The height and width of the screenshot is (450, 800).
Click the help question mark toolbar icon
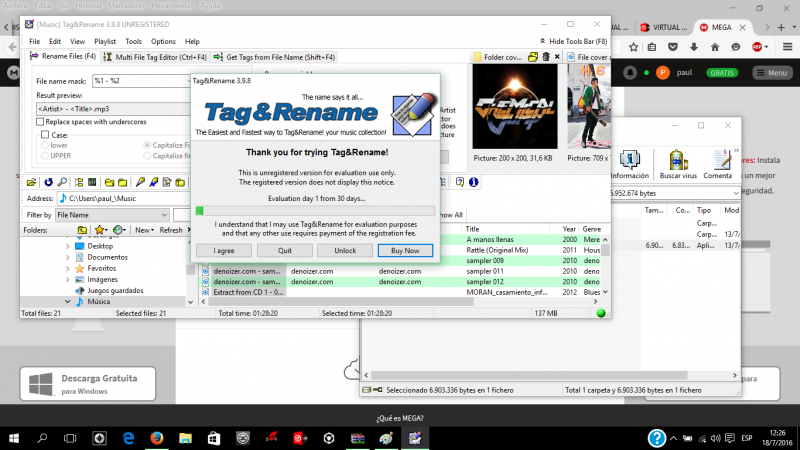click(460, 182)
